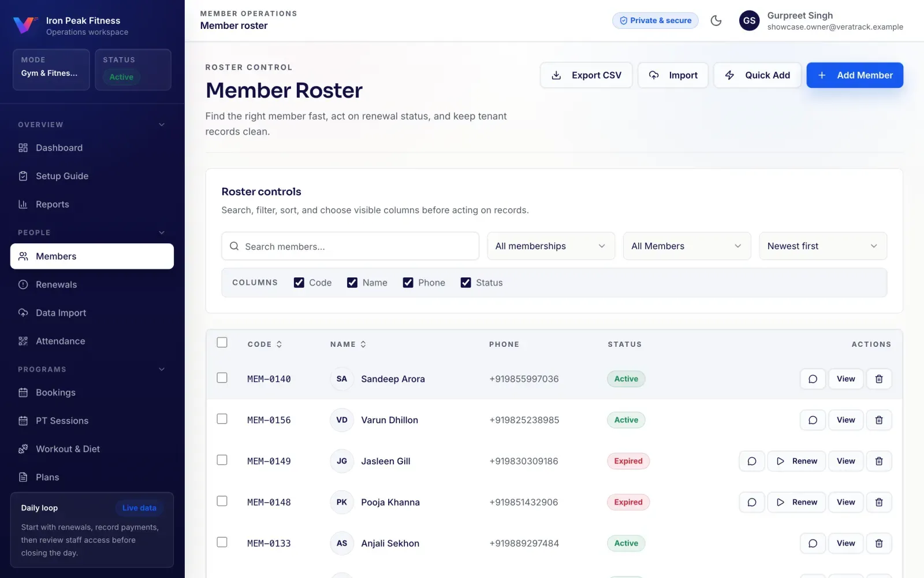This screenshot has width=924, height=578.
Task: Sort by the Code column sort icon
Action: pos(280,344)
